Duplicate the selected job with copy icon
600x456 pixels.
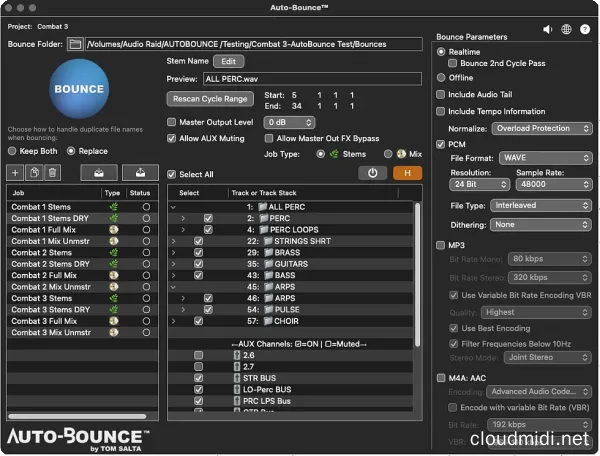pos(34,173)
